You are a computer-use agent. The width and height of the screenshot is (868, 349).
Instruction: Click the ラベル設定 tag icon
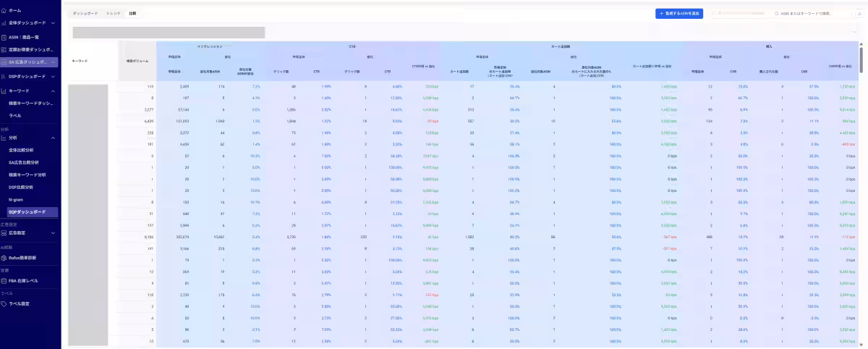pos(4,304)
